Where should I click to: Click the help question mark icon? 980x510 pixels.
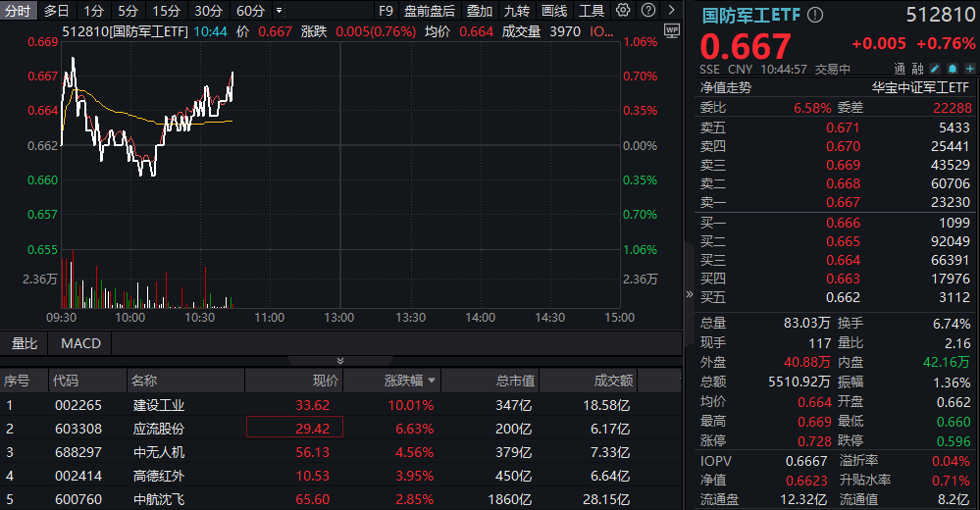(x=647, y=11)
